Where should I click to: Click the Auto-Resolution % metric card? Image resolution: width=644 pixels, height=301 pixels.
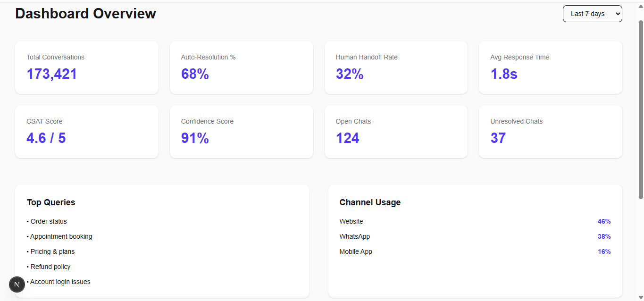pos(241,67)
